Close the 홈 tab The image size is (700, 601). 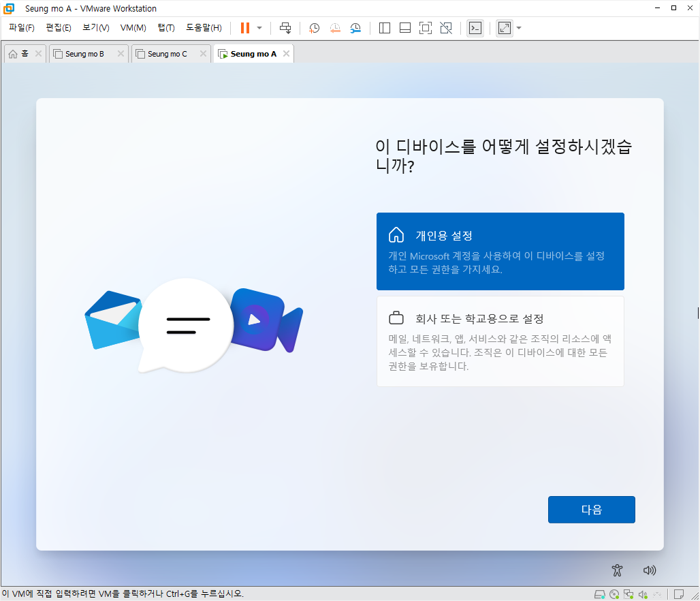(x=38, y=54)
